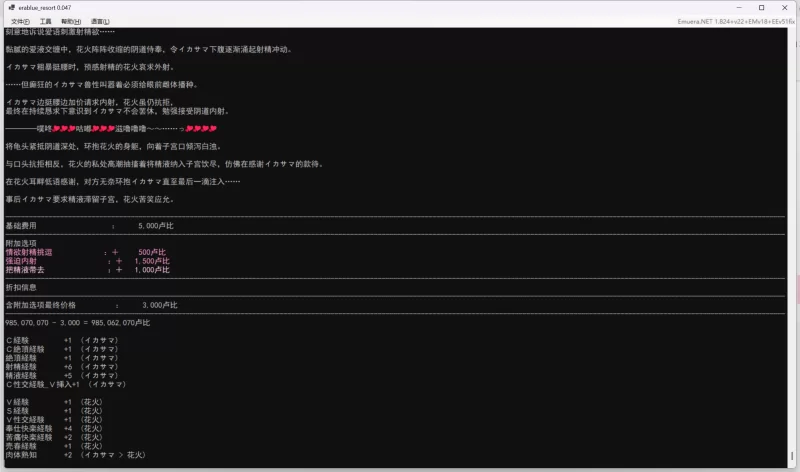800x472 pixels.
Task: Click the 1,500卢比 add-on price
Action: coord(152,261)
